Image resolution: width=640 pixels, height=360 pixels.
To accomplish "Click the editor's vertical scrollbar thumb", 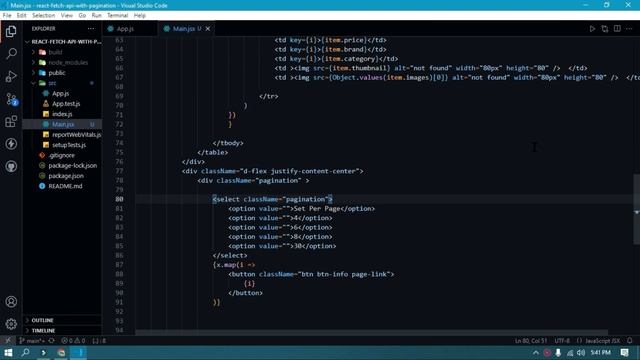I will click(636, 209).
